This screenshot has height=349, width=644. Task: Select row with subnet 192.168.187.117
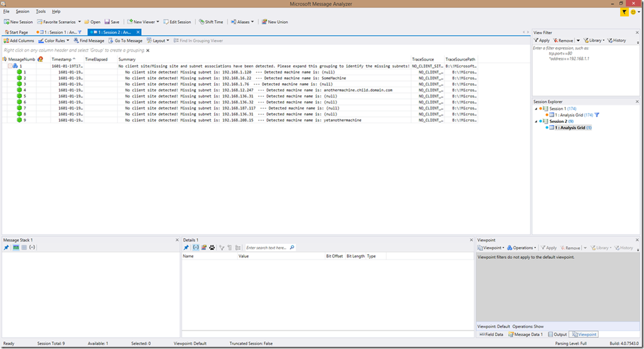(x=240, y=108)
